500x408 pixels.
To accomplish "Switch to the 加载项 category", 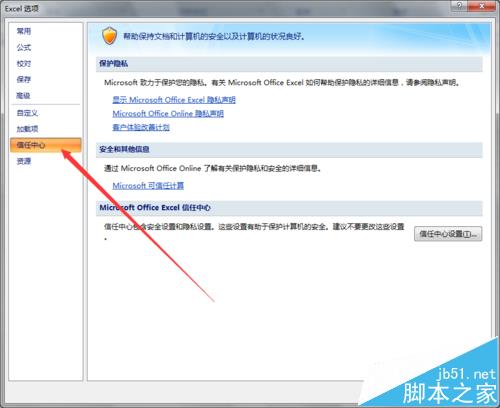I will tap(27, 129).
